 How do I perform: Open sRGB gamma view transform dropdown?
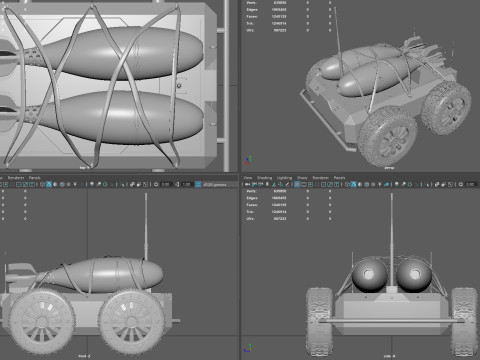(x=220, y=184)
